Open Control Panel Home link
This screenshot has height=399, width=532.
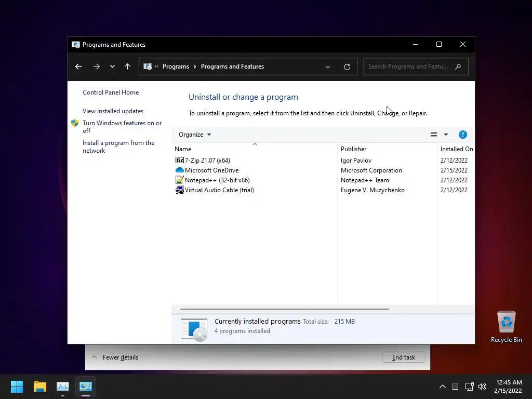(111, 92)
